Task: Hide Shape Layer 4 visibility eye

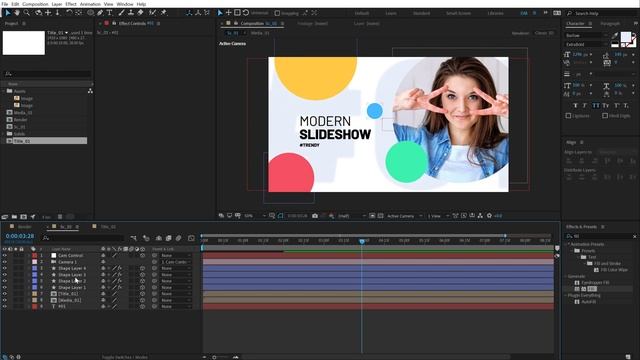Action: click(x=4, y=268)
